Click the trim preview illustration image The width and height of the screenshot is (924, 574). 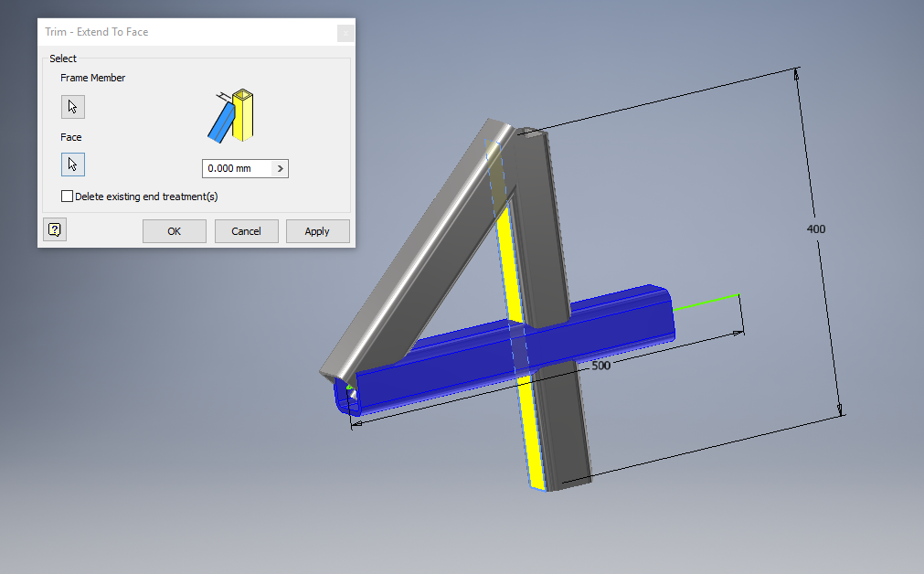(231, 115)
